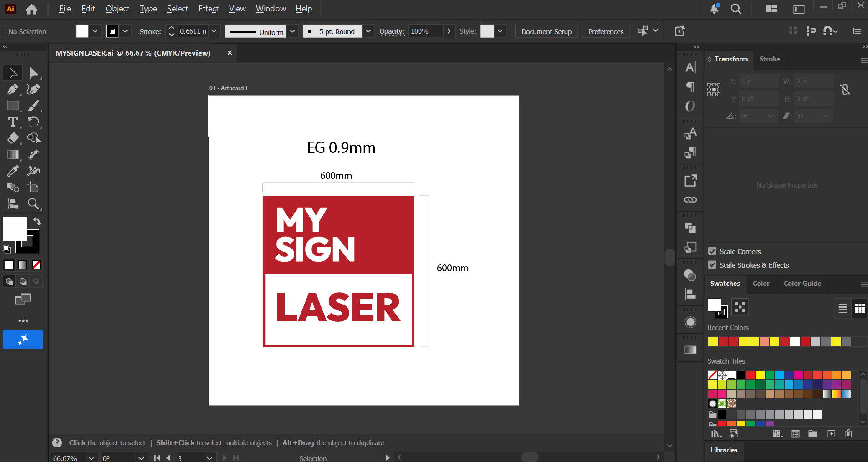Image resolution: width=868 pixels, height=462 pixels.
Task: Select the Eyedropper tool
Action: pos(13,171)
